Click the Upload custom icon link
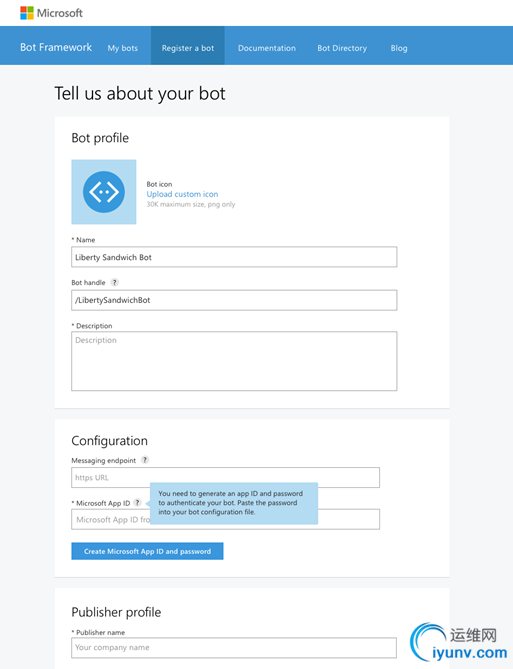Image resolution: width=513 pixels, height=669 pixels. 182,194
